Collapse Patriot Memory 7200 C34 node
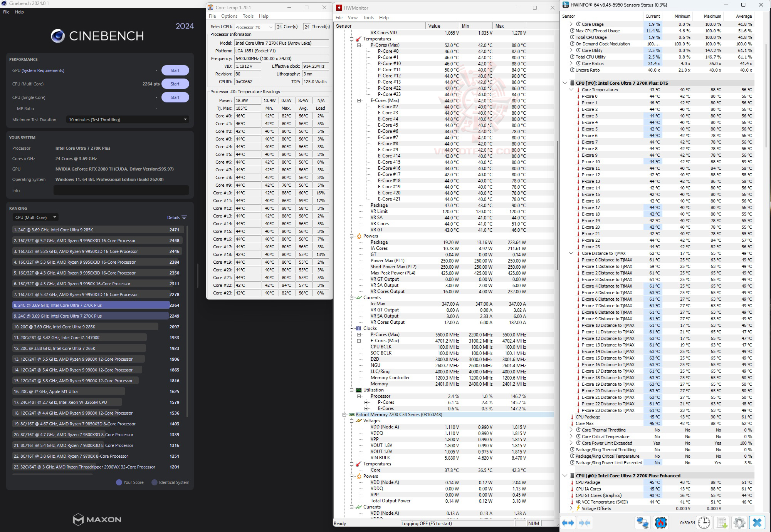This screenshot has height=532, width=771. [344, 415]
